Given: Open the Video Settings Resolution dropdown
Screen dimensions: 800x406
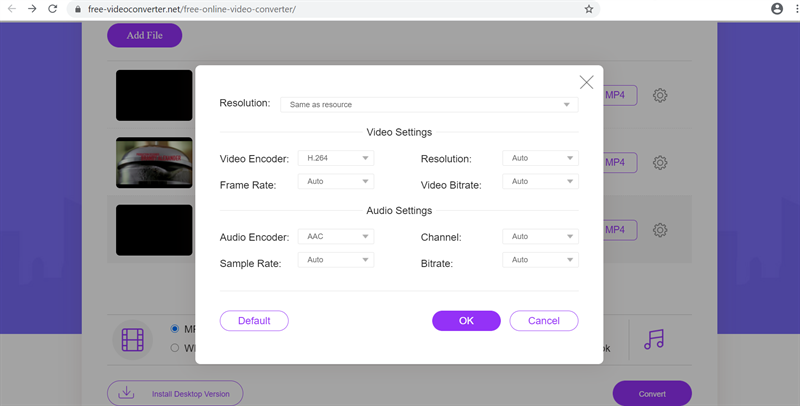Looking at the screenshot, I should [x=540, y=158].
